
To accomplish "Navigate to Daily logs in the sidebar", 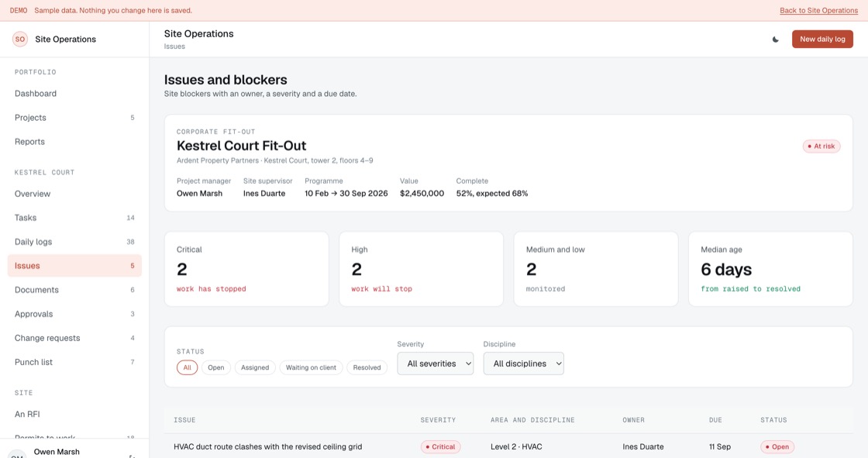I will (74, 242).
